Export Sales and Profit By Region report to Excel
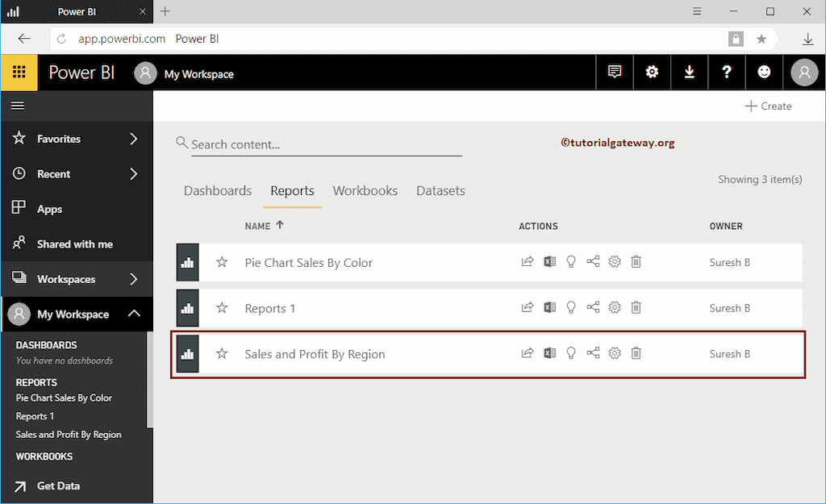 click(549, 353)
